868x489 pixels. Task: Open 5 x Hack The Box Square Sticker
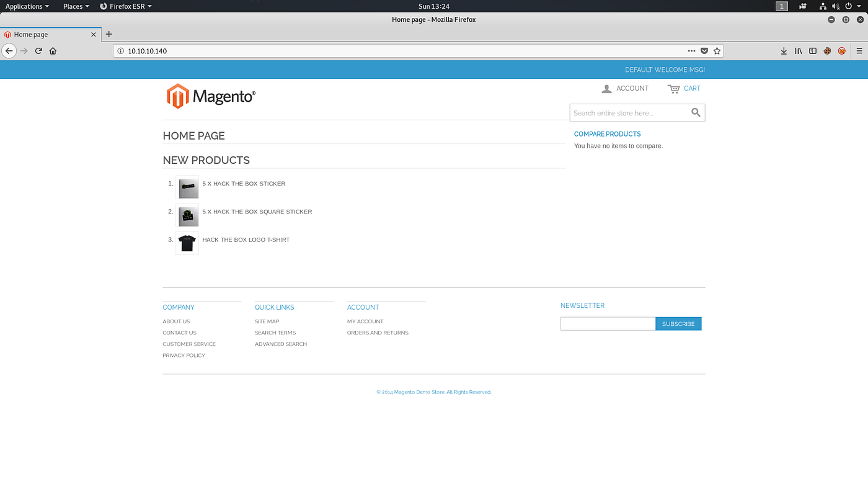(257, 212)
